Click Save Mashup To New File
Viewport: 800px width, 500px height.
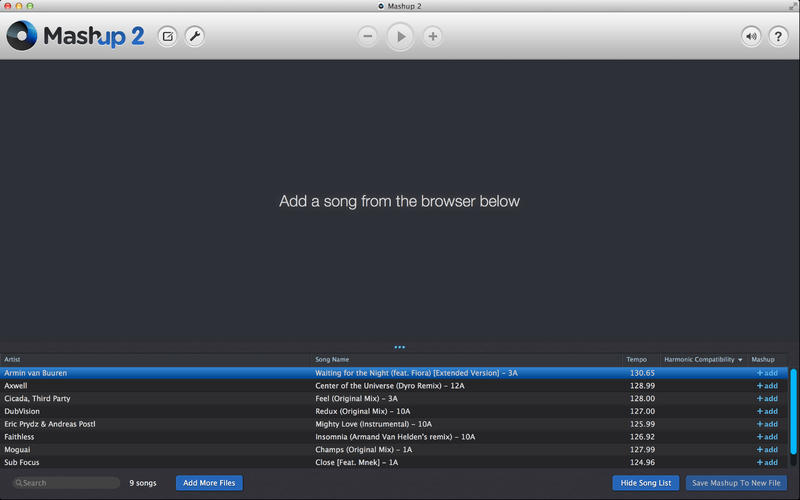click(x=736, y=483)
